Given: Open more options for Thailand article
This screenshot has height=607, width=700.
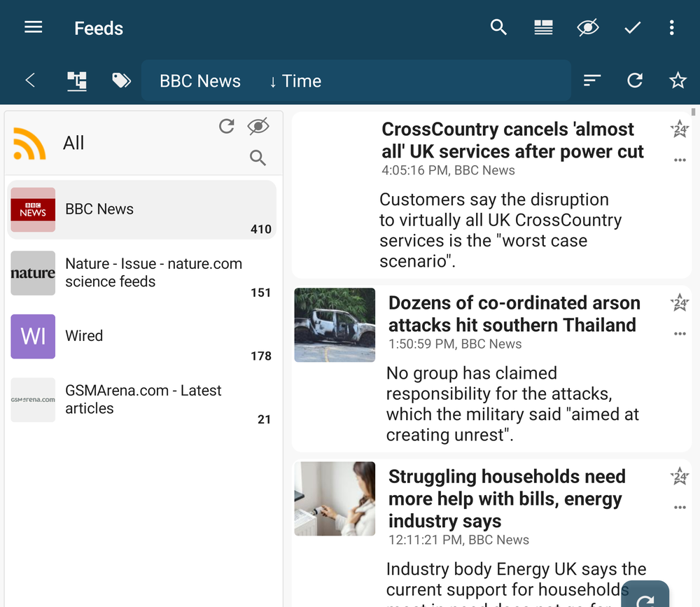Looking at the screenshot, I should 680,334.
